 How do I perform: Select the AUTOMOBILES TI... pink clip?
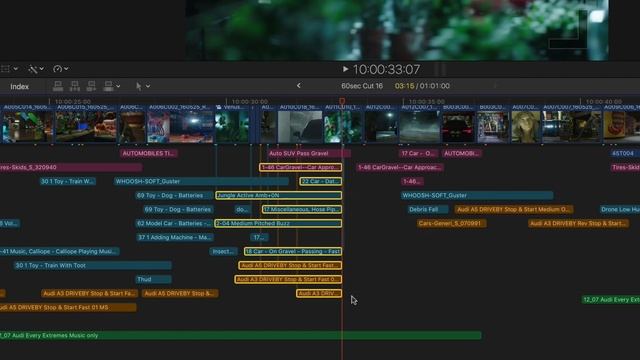click(149, 153)
